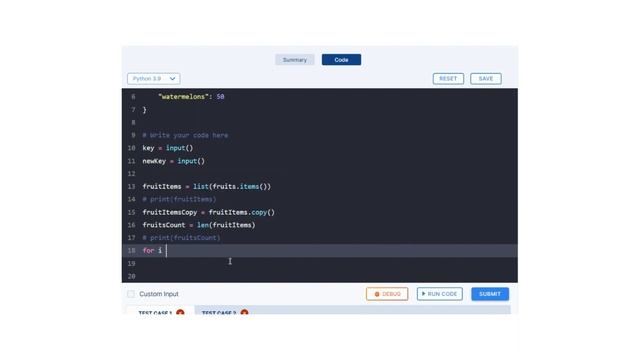Click the closing brace on line 7

(144, 110)
